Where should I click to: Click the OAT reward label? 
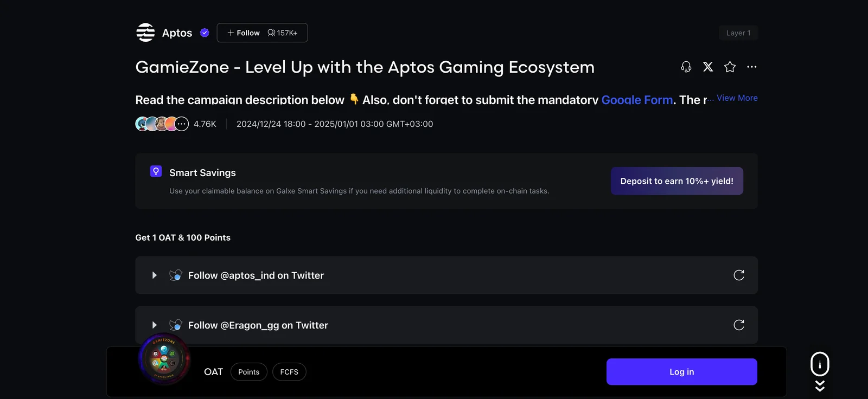coord(213,372)
